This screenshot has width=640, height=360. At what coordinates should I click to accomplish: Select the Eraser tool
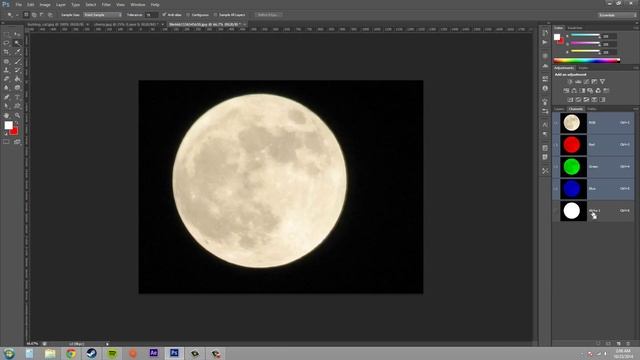click(x=6, y=79)
